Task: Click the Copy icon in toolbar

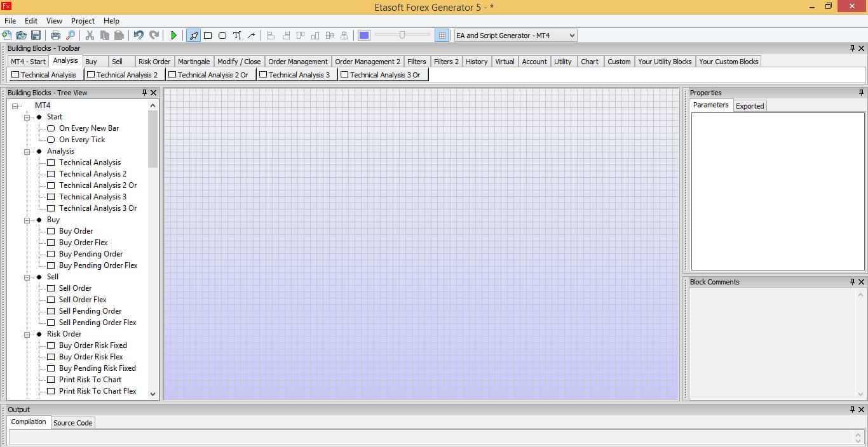Action: tap(104, 36)
